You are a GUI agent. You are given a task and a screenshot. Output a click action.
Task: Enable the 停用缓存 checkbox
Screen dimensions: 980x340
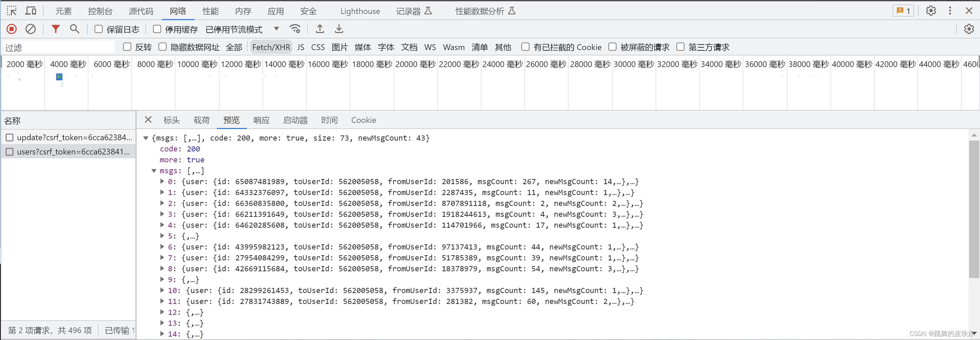pyautogui.click(x=157, y=29)
